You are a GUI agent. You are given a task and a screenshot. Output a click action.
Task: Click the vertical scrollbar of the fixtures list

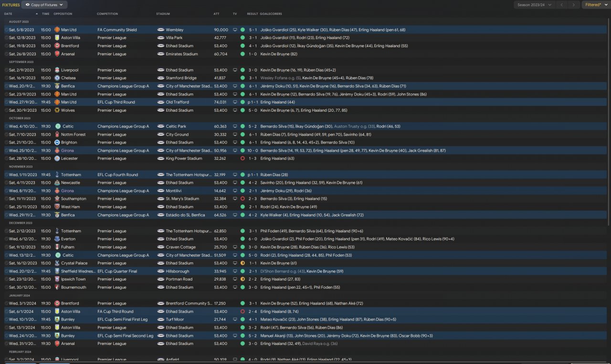click(609, 122)
